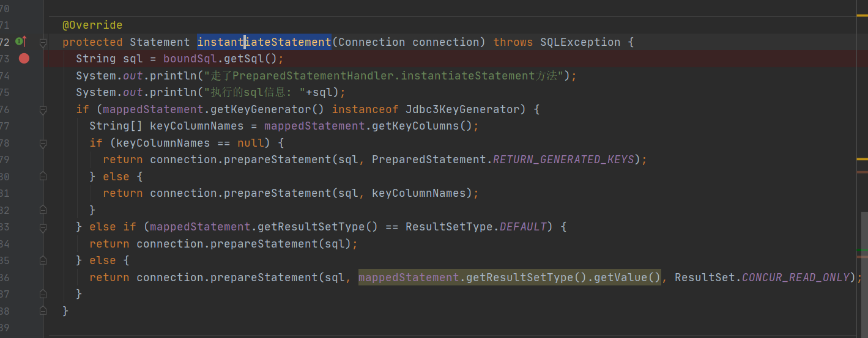
Task: Collapse the else-if ResultSetType.DEFAULT block
Action: click(43, 227)
